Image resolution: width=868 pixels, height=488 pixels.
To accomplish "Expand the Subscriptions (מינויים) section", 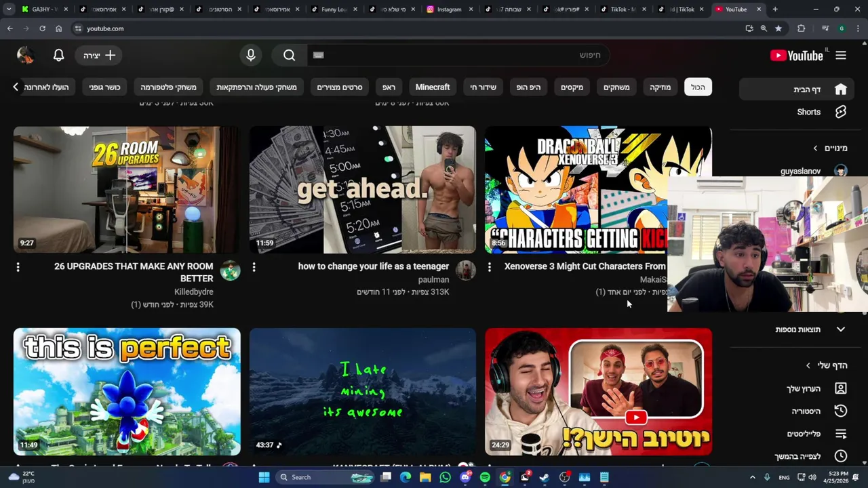I will click(x=831, y=148).
